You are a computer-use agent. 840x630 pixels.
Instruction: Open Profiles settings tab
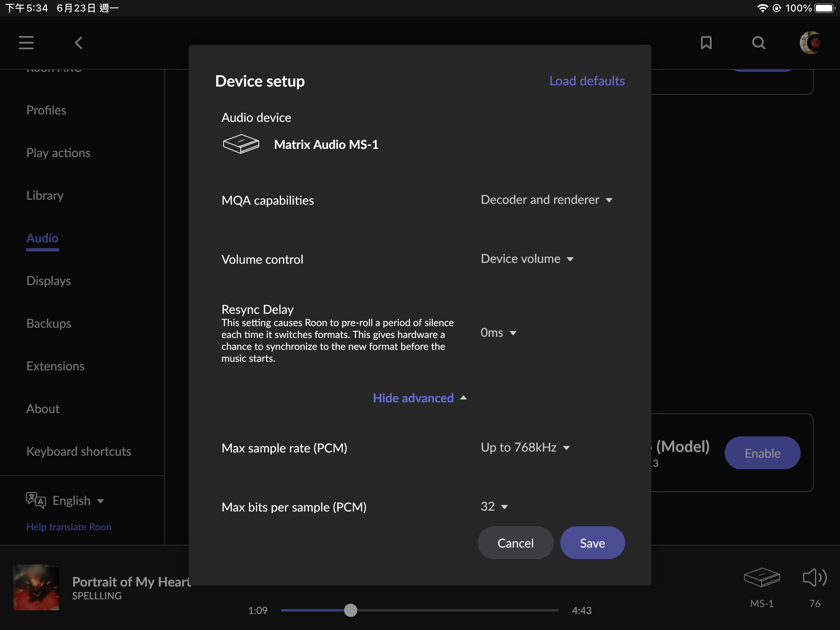(46, 110)
